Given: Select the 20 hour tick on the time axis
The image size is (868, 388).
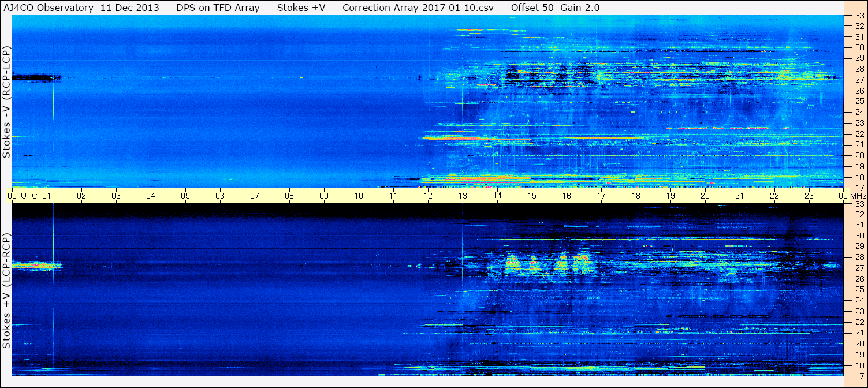Looking at the screenshot, I should (705, 196).
